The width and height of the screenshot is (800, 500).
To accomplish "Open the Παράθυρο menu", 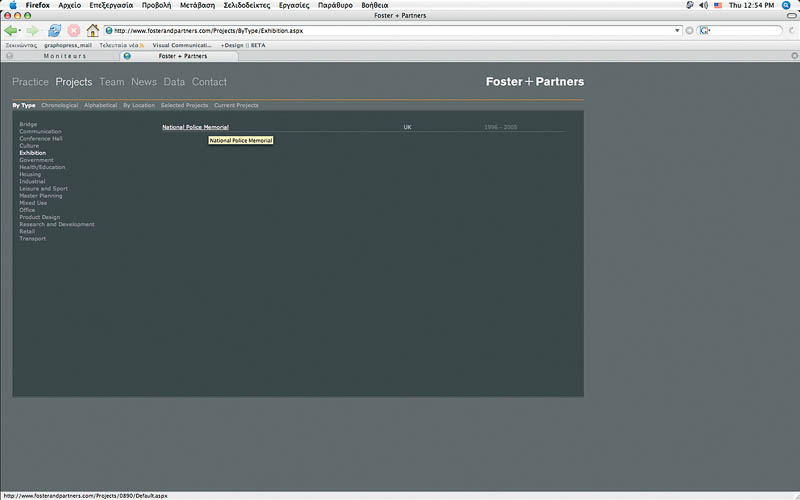I will pos(335,5).
